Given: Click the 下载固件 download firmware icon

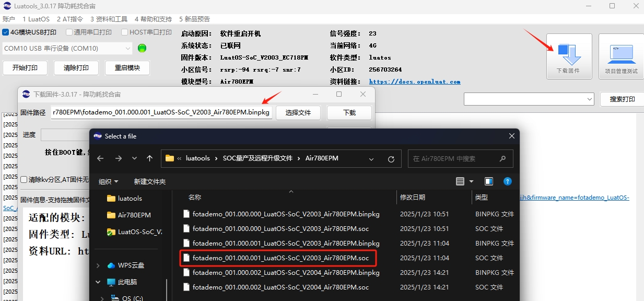Looking at the screenshot, I should tap(569, 56).
